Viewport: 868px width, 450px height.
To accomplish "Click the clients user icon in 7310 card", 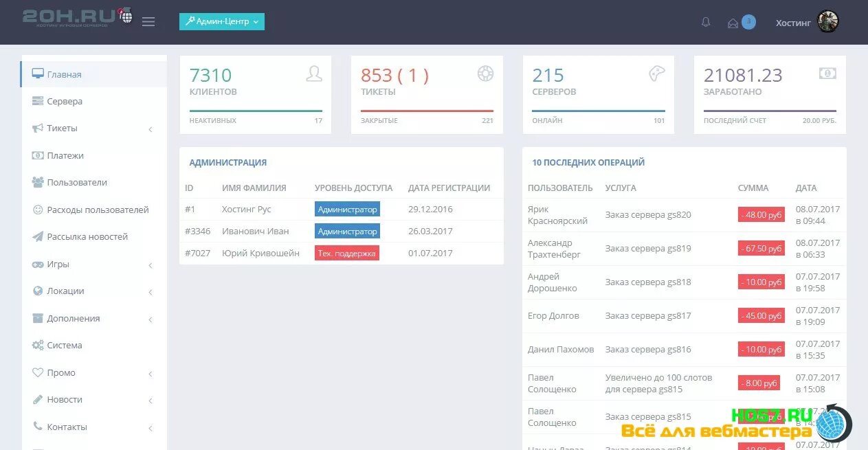I will click(314, 74).
